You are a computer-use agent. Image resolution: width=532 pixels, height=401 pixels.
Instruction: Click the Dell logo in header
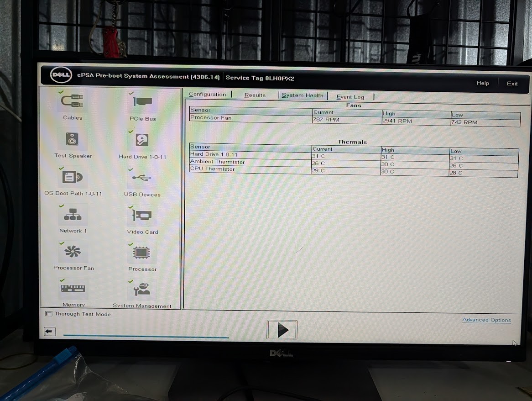click(x=61, y=75)
